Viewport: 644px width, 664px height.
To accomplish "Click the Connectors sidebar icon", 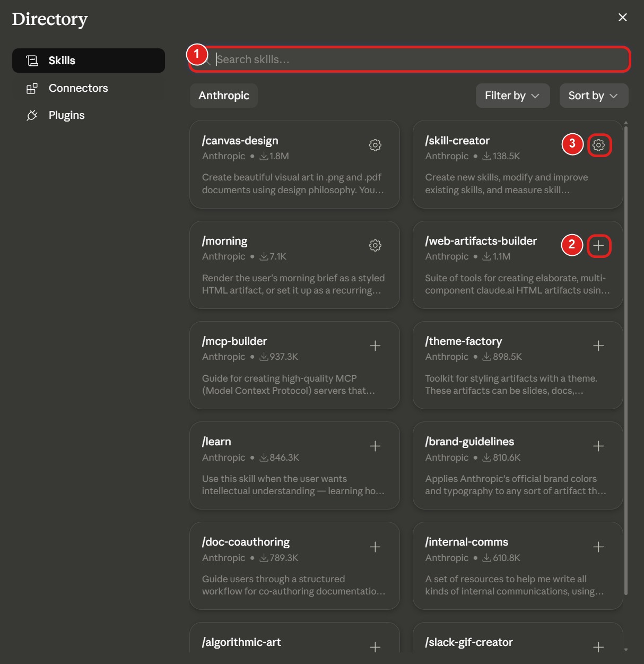I will [x=32, y=88].
